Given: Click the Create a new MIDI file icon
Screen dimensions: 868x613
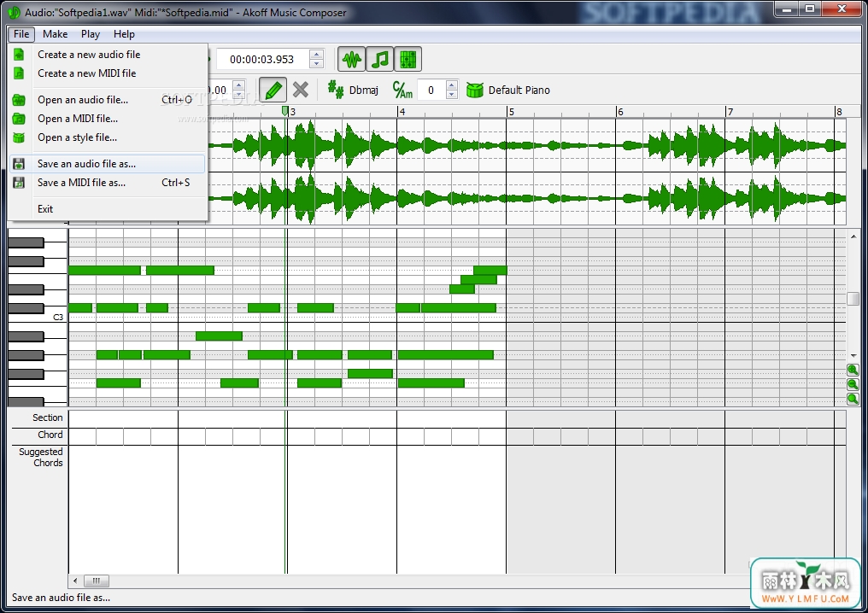Looking at the screenshot, I should point(19,73).
